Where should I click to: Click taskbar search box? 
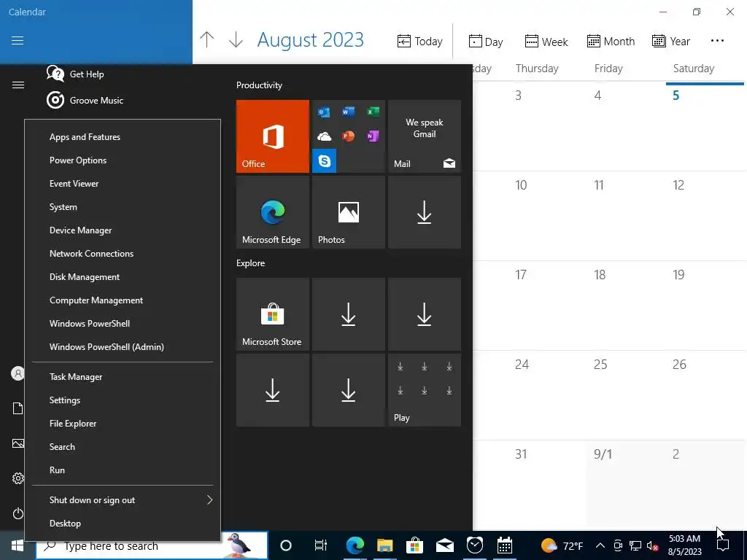coord(152,545)
